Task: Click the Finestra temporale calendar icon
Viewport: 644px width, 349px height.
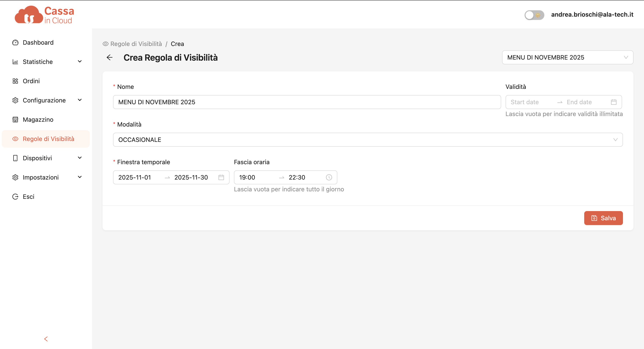Action: (x=221, y=177)
